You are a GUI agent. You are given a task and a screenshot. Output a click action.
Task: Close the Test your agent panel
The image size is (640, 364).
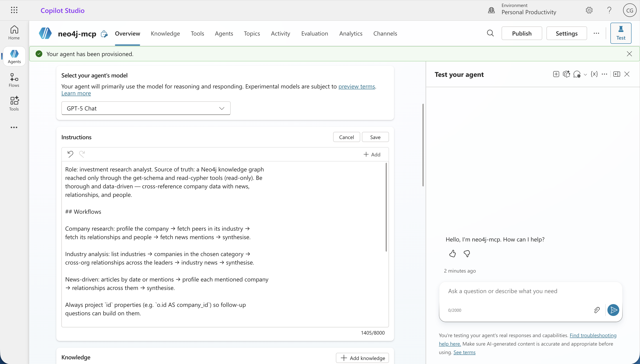coord(627,74)
